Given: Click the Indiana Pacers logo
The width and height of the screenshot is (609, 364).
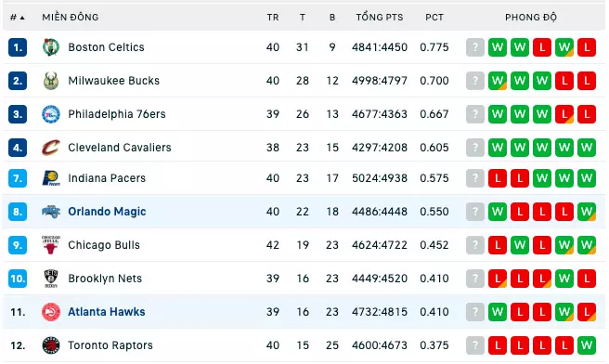Looking at the screenshot, I should pyautogui.click(x=51, y=178).
